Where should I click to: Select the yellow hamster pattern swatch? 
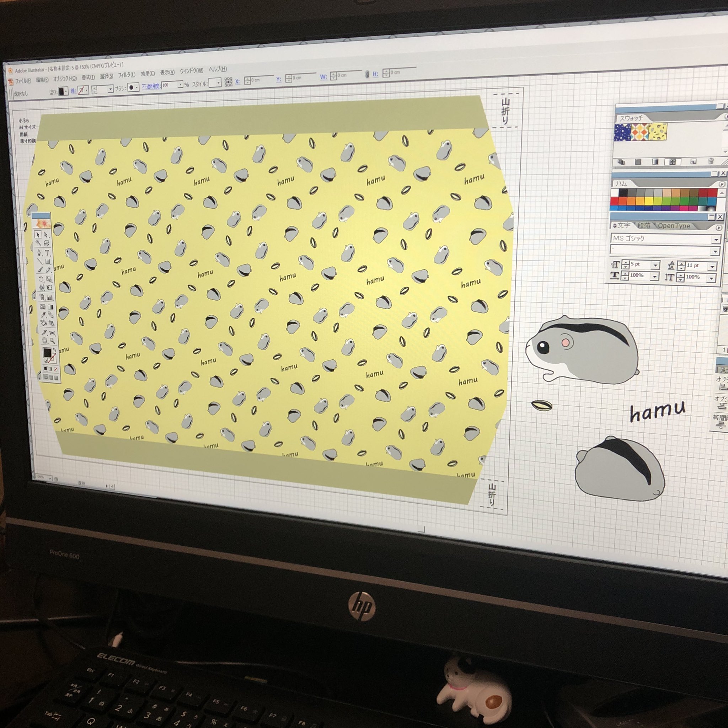pyautogui.click(x=658, y=133)
